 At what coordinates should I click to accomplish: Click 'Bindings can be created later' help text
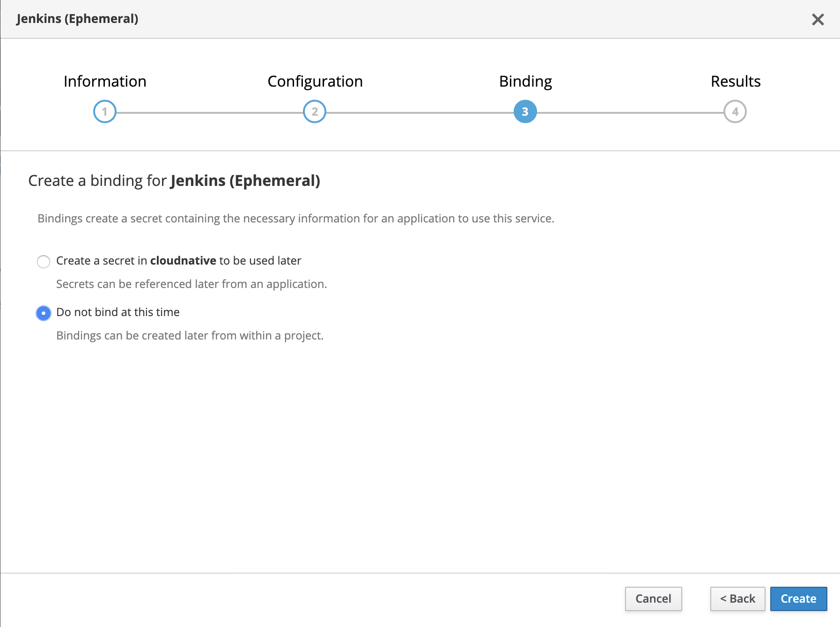click(190, 336)
